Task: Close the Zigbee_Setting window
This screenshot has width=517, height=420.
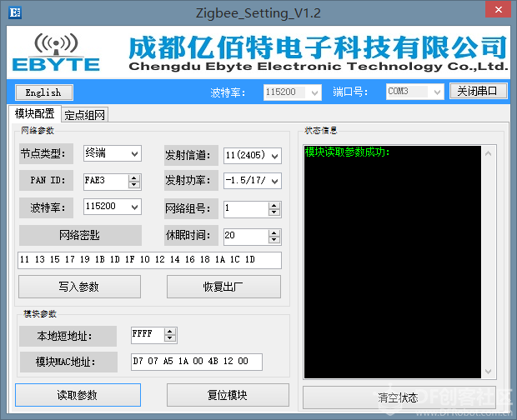Action: click(x=498, y=9)
